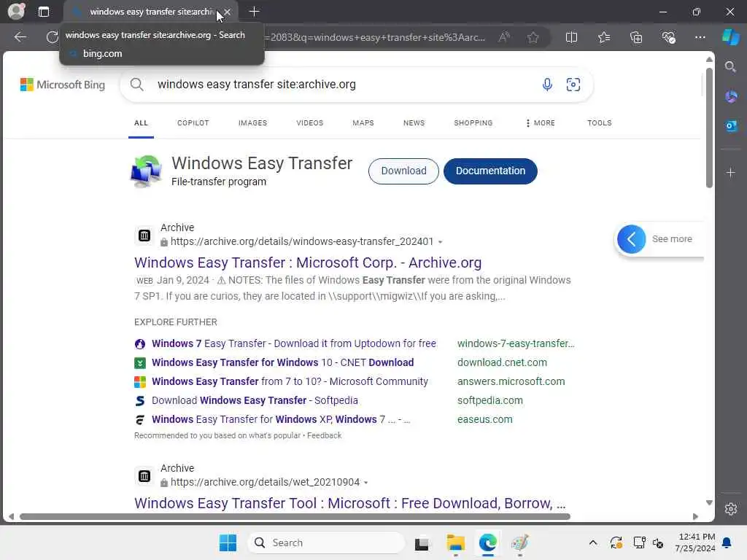Start voice search with microphone

[547, 85]
